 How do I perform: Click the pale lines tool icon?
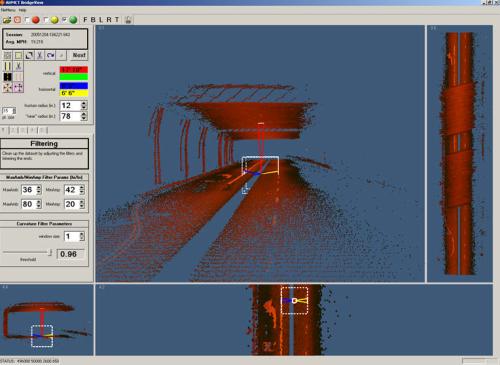click(x=18, y=77)
